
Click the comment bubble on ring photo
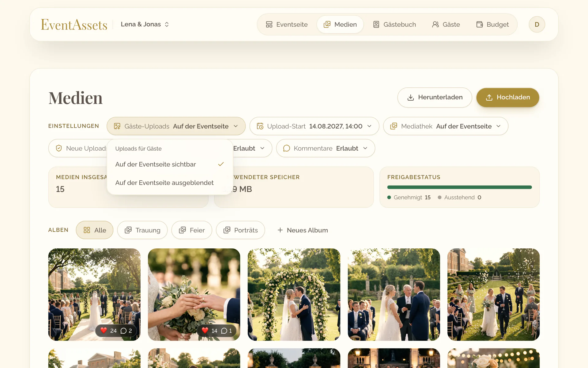[224, 331]
